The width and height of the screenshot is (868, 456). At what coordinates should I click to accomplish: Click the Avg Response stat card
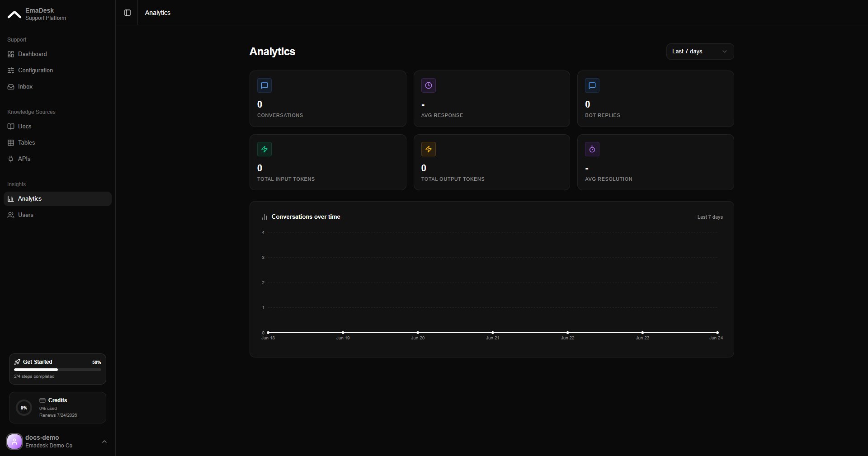(491, 99)
